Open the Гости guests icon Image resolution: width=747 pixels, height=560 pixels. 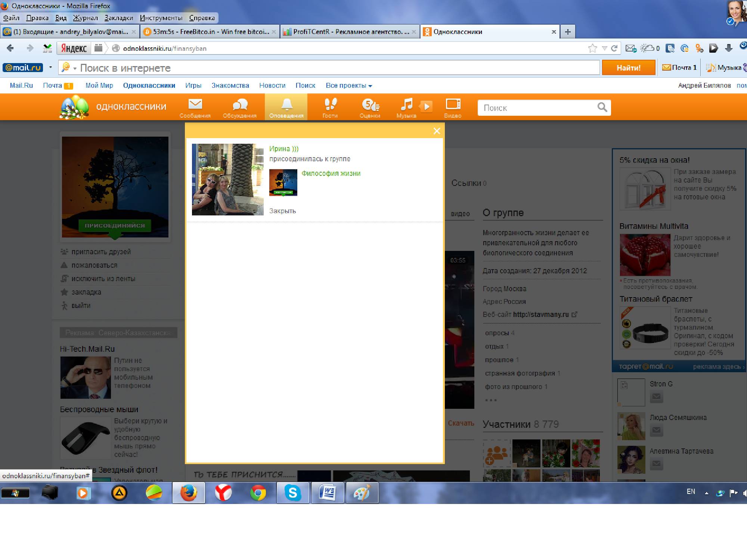coord(330,108)
